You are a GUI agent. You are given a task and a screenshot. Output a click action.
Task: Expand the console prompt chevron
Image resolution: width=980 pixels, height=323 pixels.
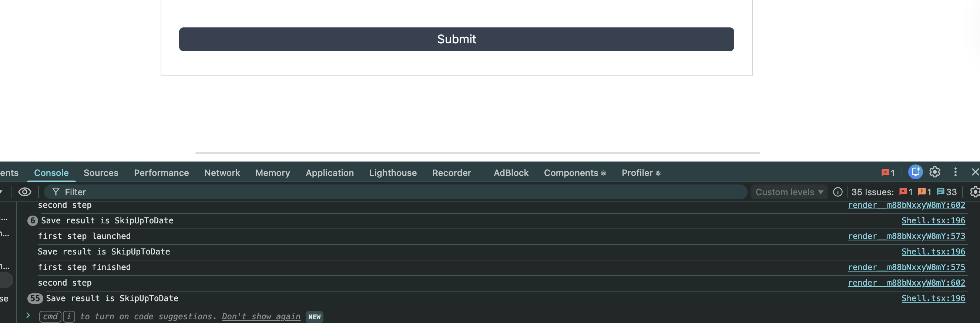(28, 315)
